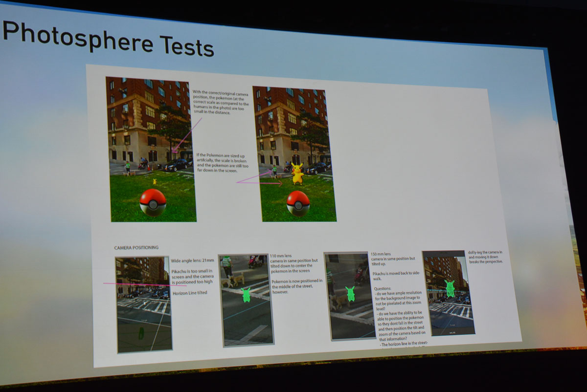Click green Pikachu silhouette in 150 mm image
This screenshot has height=392, width=587.
(x=350, y=294)
